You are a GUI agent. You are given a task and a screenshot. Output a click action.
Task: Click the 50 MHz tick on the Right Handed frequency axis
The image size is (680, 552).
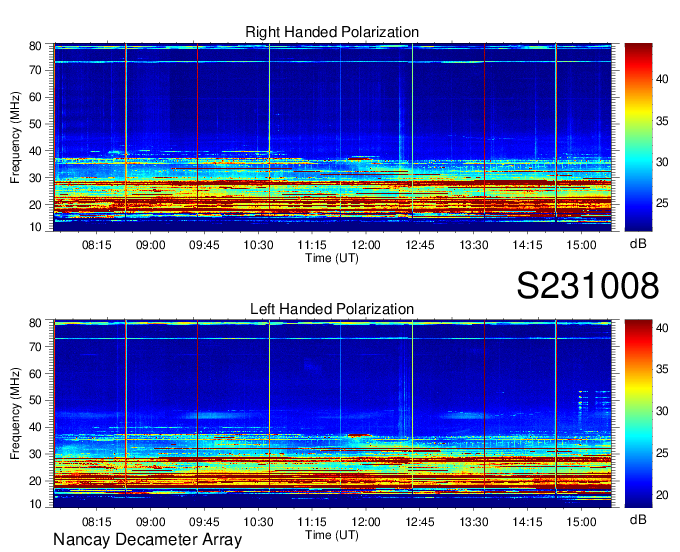(x=35, y=124)
